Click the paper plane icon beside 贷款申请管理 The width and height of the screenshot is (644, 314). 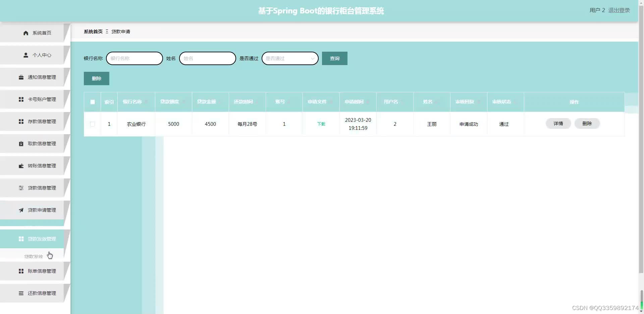21,210
